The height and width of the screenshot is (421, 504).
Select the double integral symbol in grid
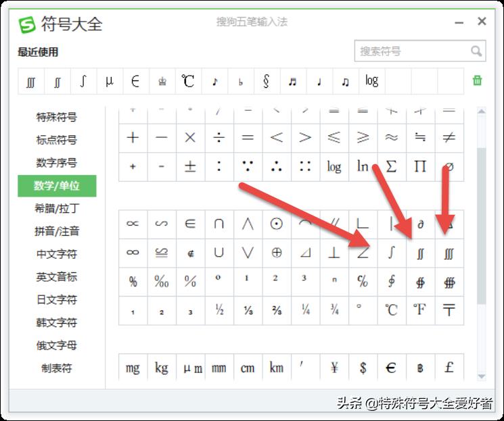pos(420,253)
